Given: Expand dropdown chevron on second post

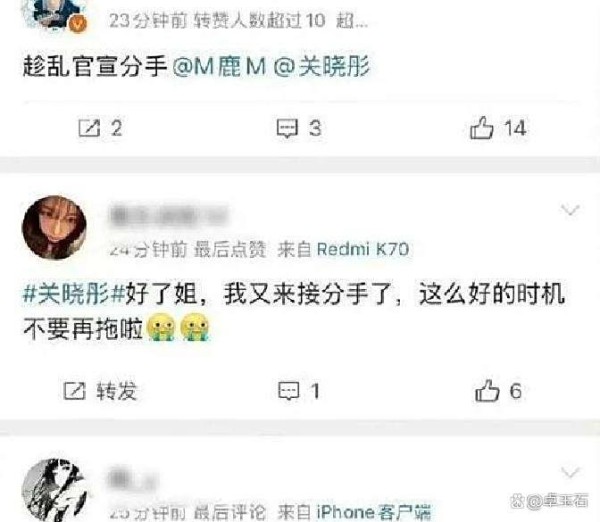Looking at the screenshot, I should click(x=570, y=210).
